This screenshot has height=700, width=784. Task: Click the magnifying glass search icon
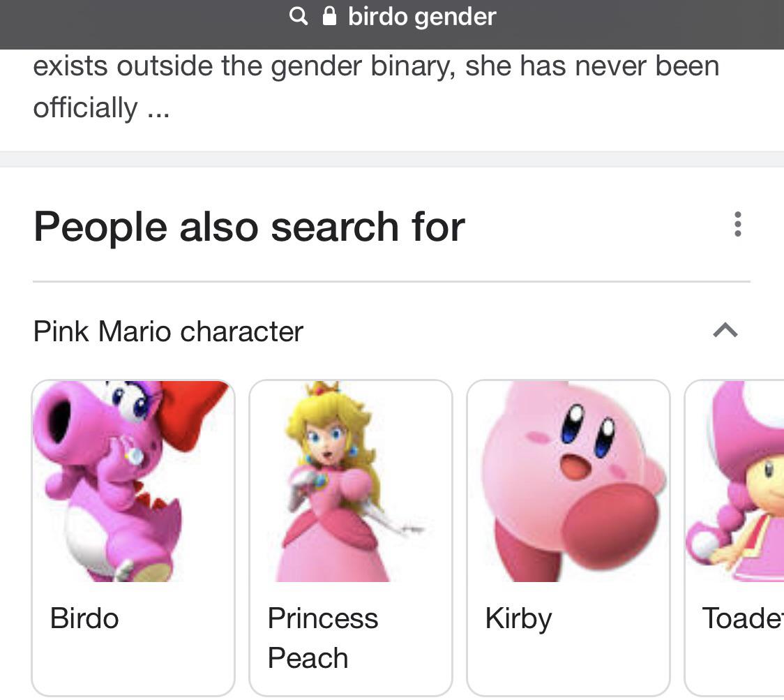click(299, 16)
